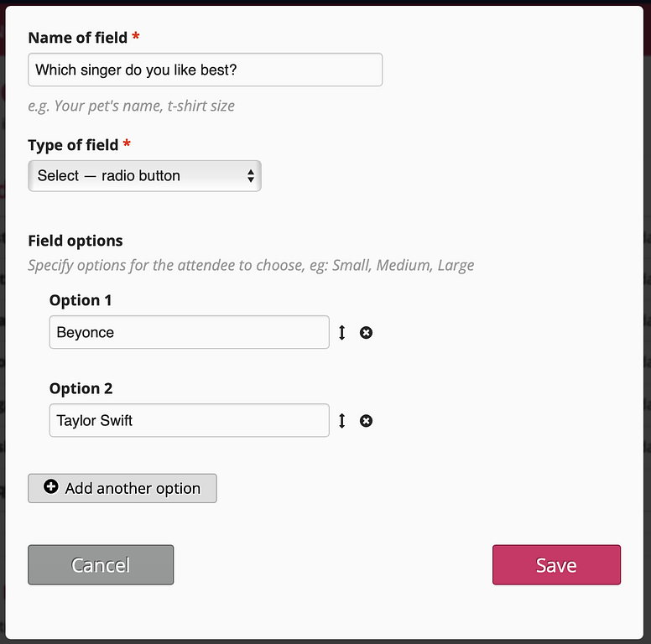
Task: Click into the Option 1 Beyonce input
Action: (189, 333)
